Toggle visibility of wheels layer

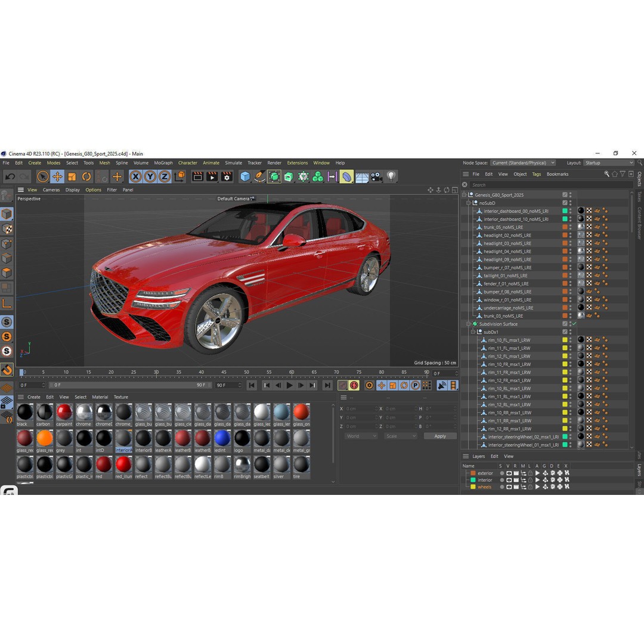(x=509, y=487)
